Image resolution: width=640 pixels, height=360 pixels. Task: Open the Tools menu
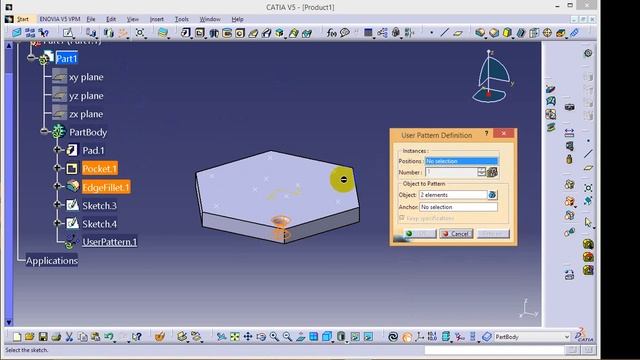tap(182, 19)
